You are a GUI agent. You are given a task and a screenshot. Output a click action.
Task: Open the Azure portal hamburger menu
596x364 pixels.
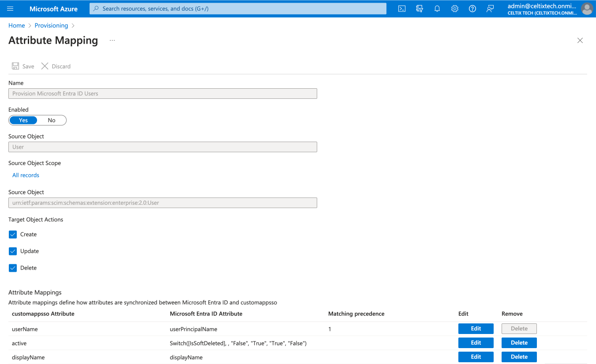point(11,9)
